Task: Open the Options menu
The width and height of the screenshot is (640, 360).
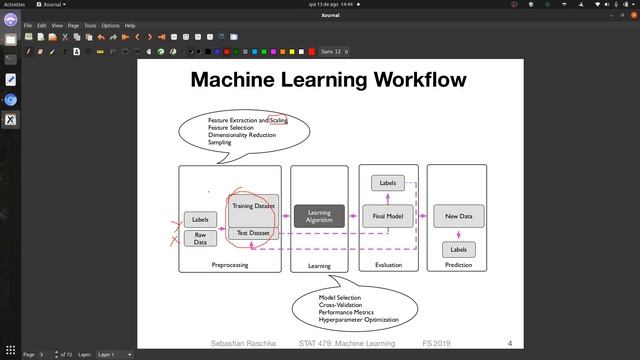Action: [111, 25]
